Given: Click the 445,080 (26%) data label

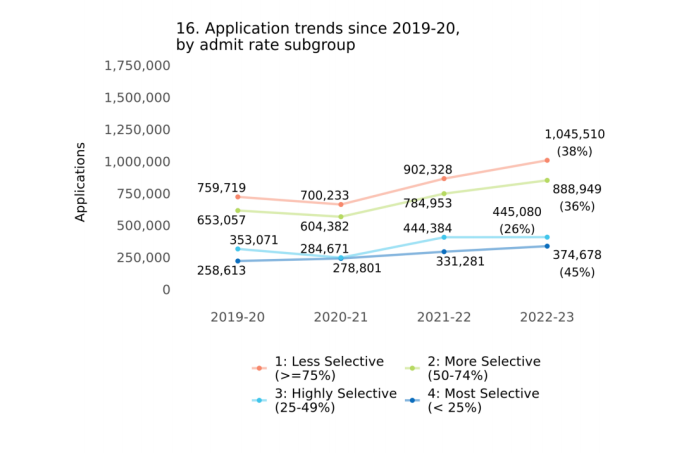Looking at the screenshot, I should tap(517, 220).
